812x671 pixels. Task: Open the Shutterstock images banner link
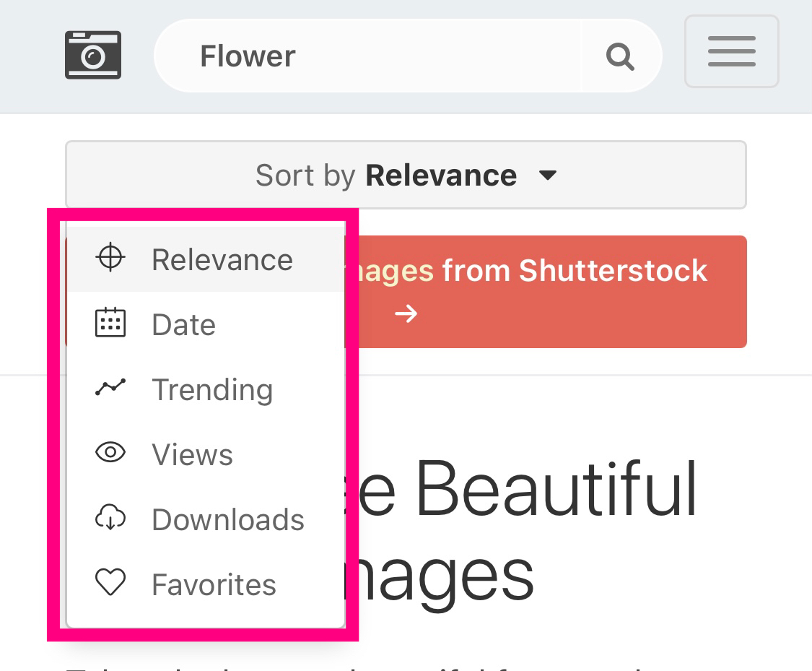pos(549,272)
